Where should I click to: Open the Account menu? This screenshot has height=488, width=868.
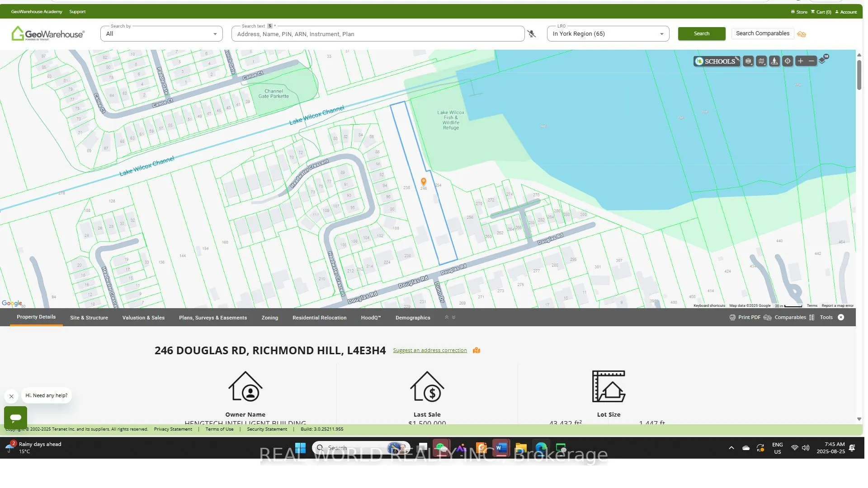click(x=846, y=12)
